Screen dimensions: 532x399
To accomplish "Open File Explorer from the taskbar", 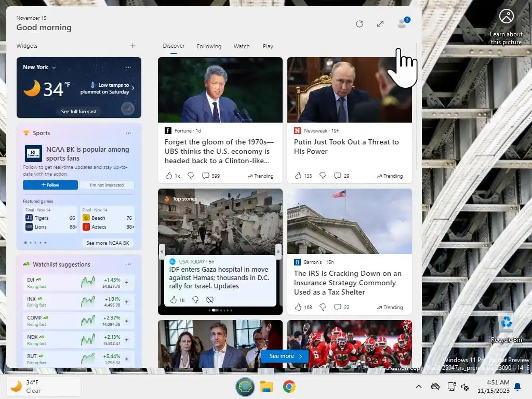I will (267, 387).
